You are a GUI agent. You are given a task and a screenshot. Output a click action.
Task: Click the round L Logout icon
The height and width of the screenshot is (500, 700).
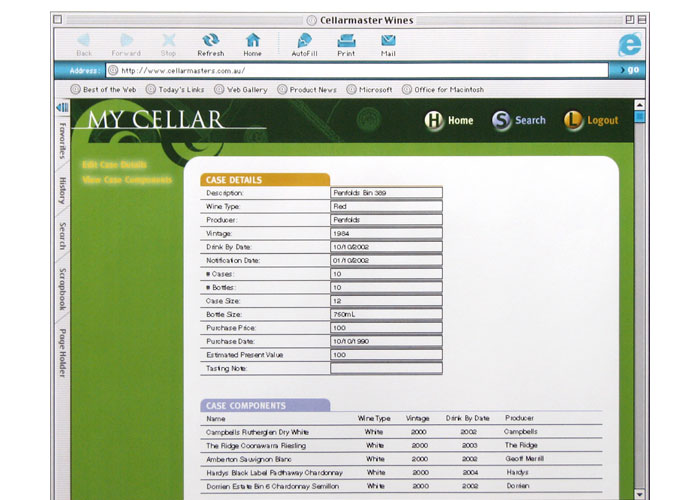(x=573, y=120)
